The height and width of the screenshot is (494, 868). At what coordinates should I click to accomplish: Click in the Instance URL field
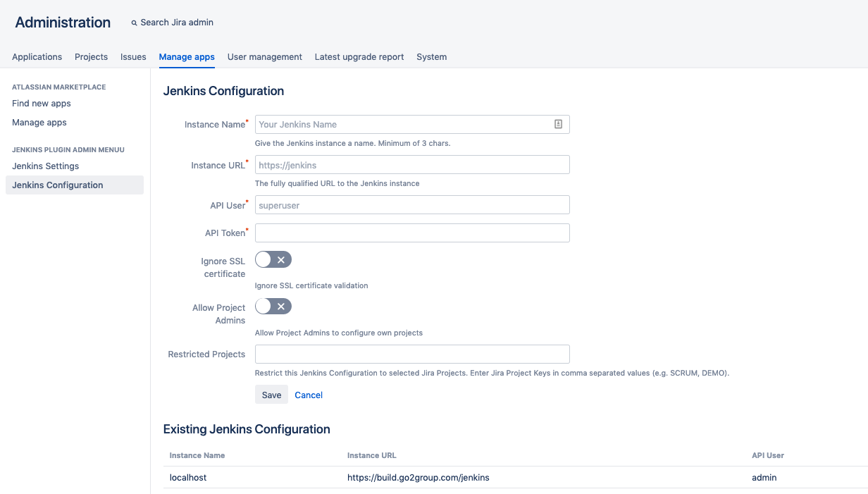pyautogui.click(x=411, y=165)
